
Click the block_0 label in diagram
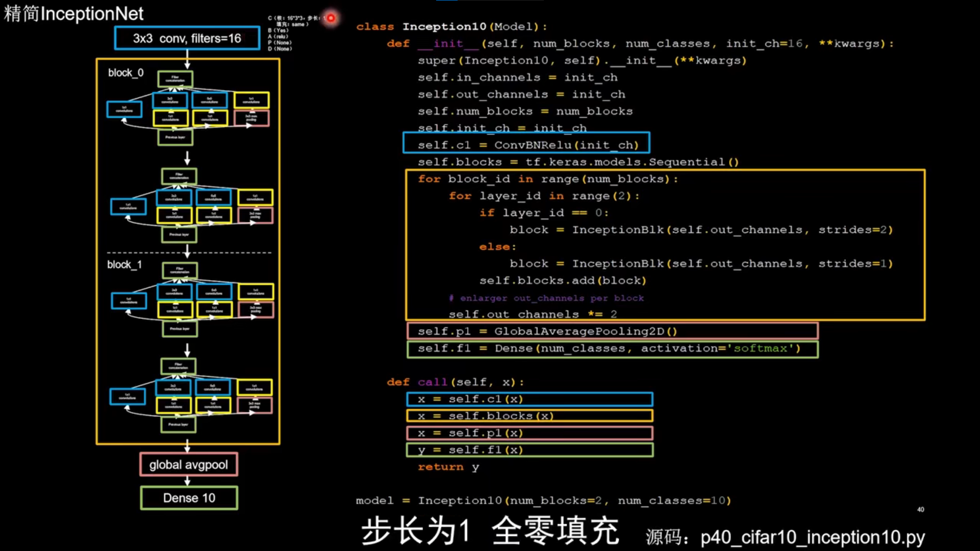click(x=126, y=73)
